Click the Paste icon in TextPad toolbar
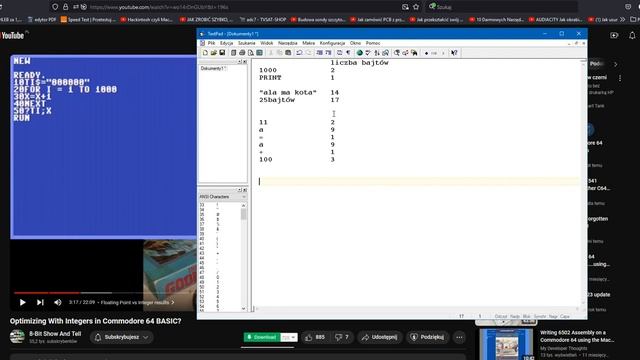The image size is (640, 360). (x=288, y=53)
